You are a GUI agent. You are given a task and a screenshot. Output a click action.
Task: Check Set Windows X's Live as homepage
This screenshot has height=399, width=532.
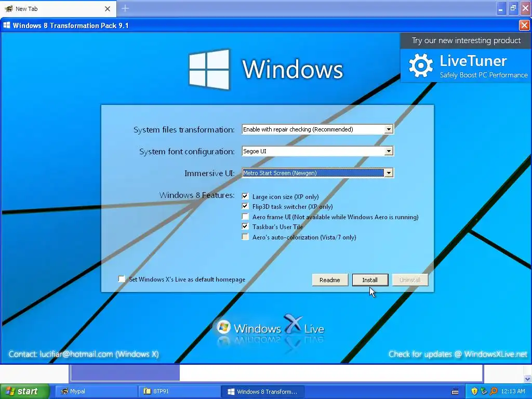pyautogui.click(x=122, y=279)
